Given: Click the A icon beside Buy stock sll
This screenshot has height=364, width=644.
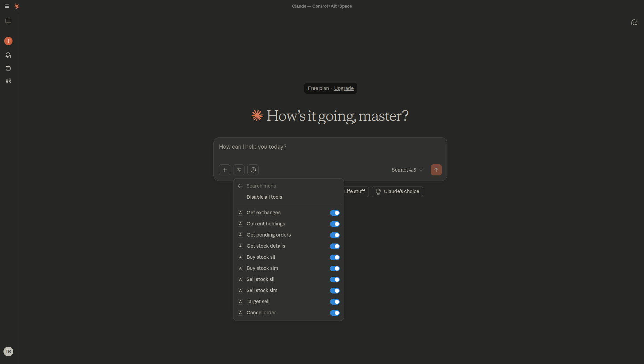Looking at the screenshot, I should click(x=240, y=257).
